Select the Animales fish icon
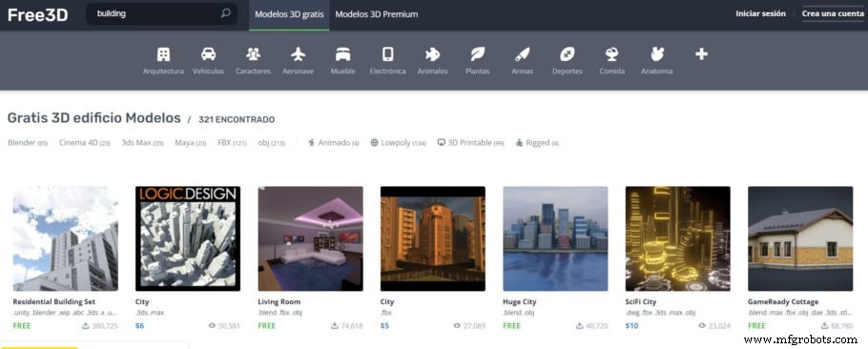 click(432, 54)
